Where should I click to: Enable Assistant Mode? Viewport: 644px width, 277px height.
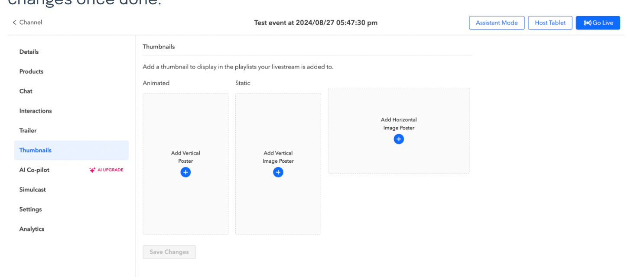tap(497, 23)
